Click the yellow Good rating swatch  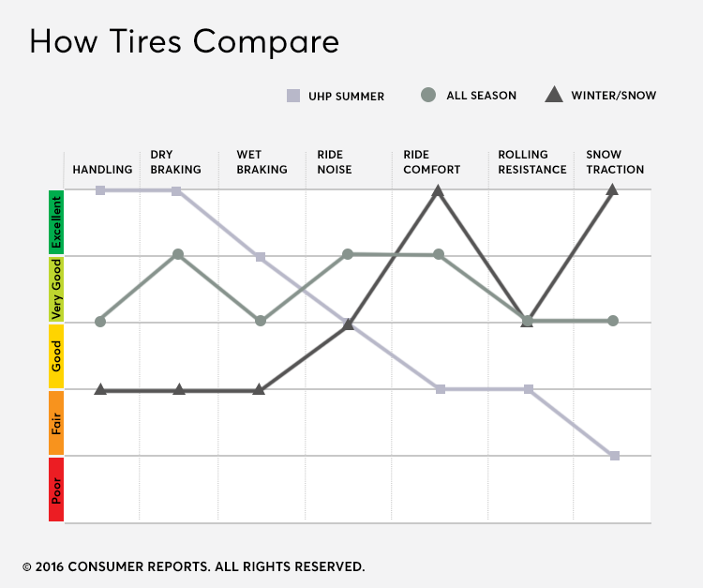tap(56, 356)
